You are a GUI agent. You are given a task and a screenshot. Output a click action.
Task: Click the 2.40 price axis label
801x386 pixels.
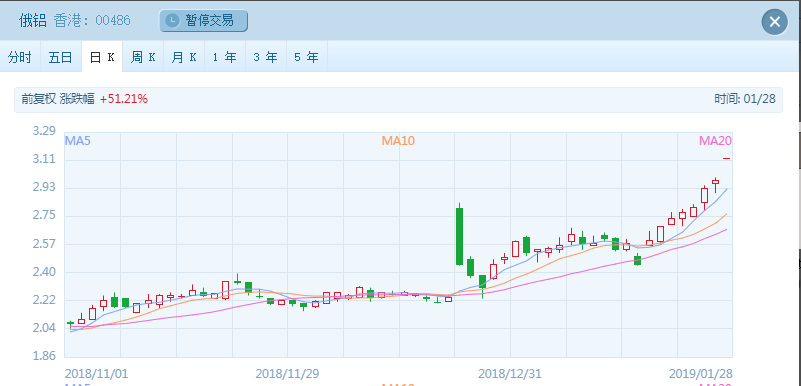click(44, 272)
